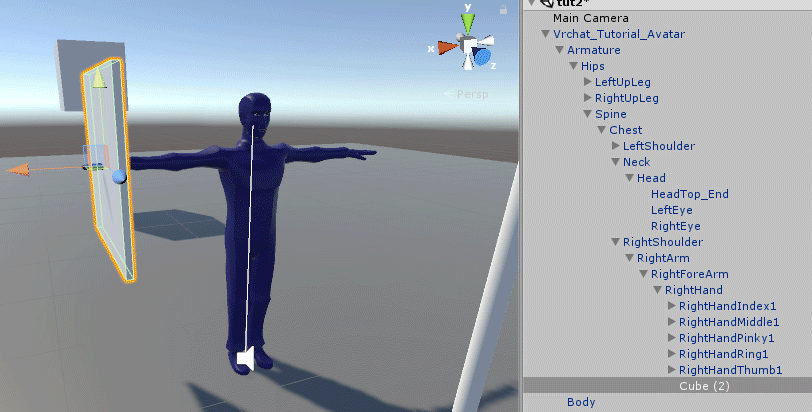The height and width of the screenshot is (412, 812).
Task: Select the highlighted Cube (2) row
Action: (668, 386)
